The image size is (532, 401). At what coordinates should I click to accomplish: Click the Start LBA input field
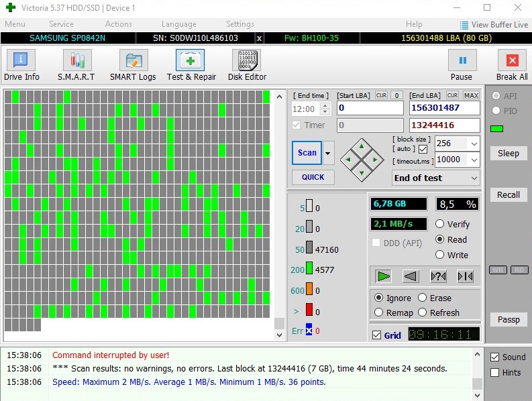click(x=370, y=108)
